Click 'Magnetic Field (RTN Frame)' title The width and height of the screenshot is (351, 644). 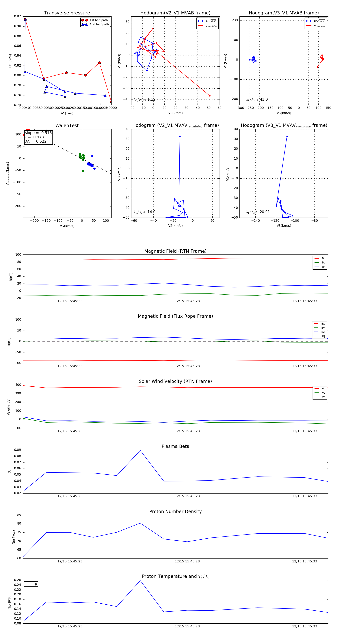click(175, 251)
